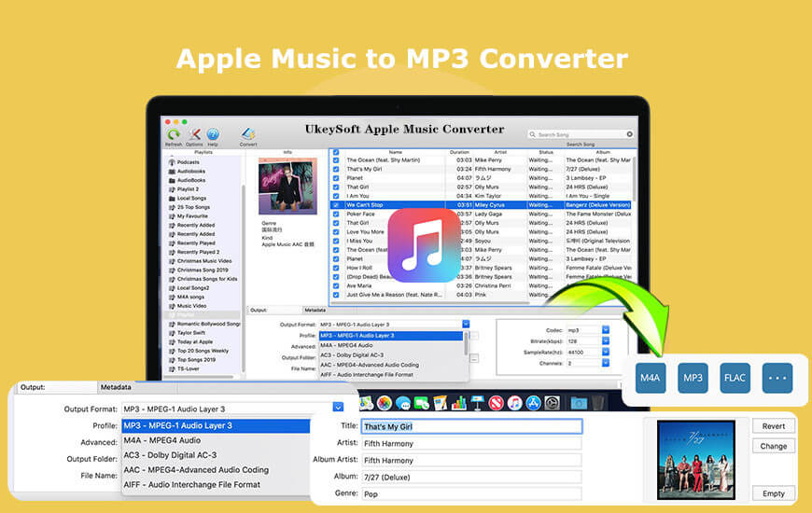Open the 25 Top Songs playlist

pos(189,207)
